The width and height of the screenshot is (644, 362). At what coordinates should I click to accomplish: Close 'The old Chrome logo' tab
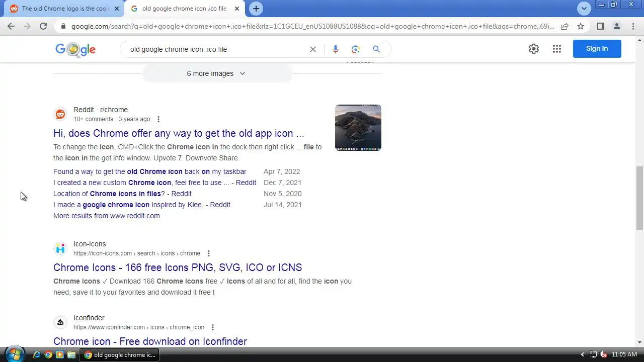[x=117, y=9]
